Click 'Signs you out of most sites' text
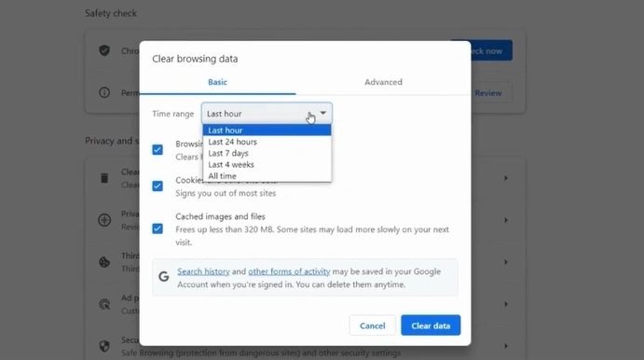 click(x=226, y=193)
